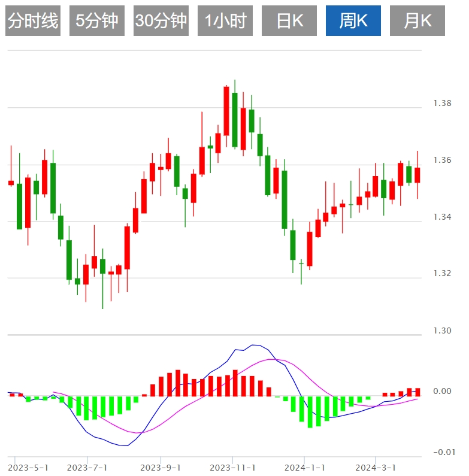Switch to the 月K monthly chart
The height and width of the screenshot is (476, 469).
click(417, 20)
